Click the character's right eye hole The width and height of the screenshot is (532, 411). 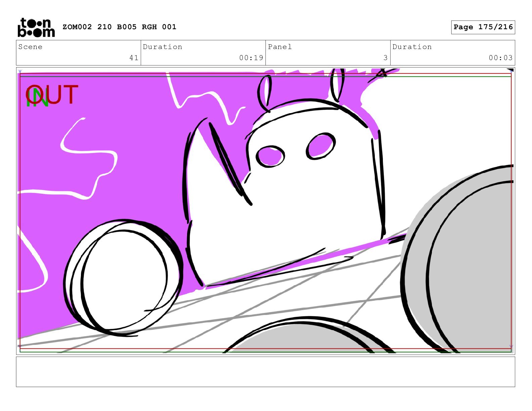(x=321, y=146)
